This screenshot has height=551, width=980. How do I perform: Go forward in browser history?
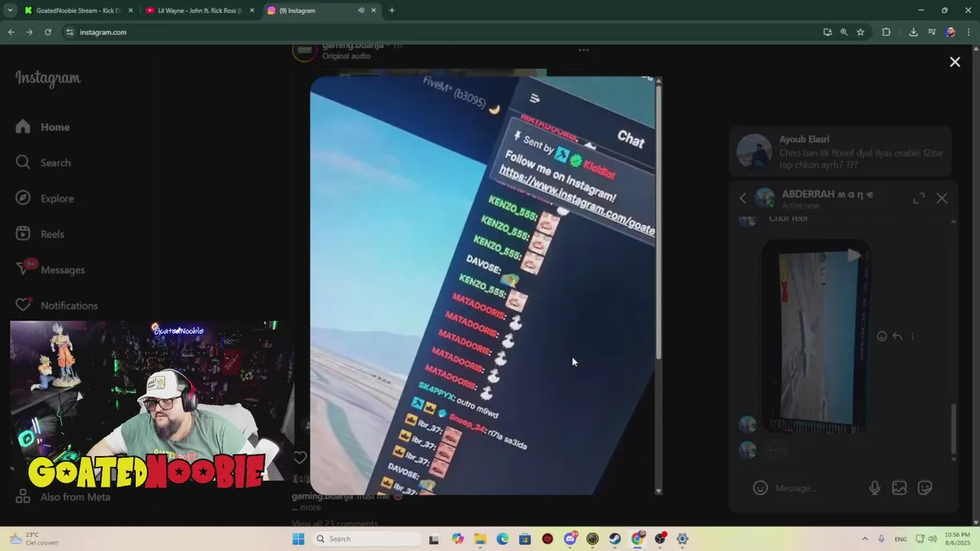coord(29,32)
